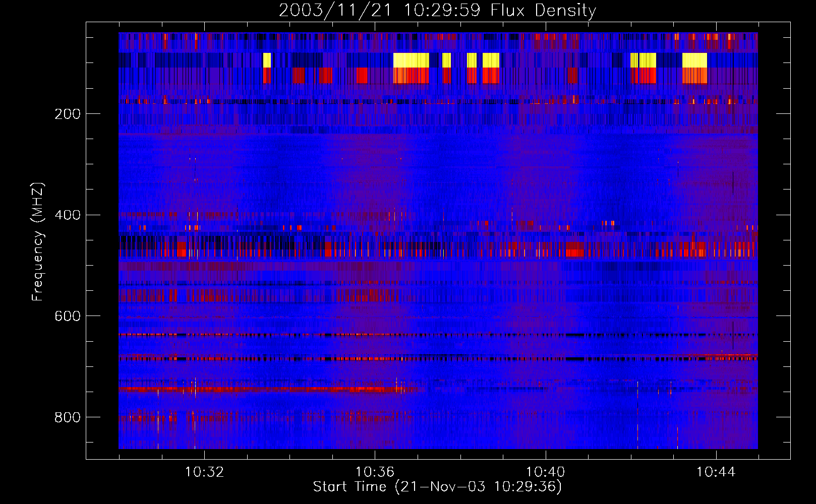This screenshot has width=816, height=504.
Task: Click the 10:36 time tick label
Action: 375,472
